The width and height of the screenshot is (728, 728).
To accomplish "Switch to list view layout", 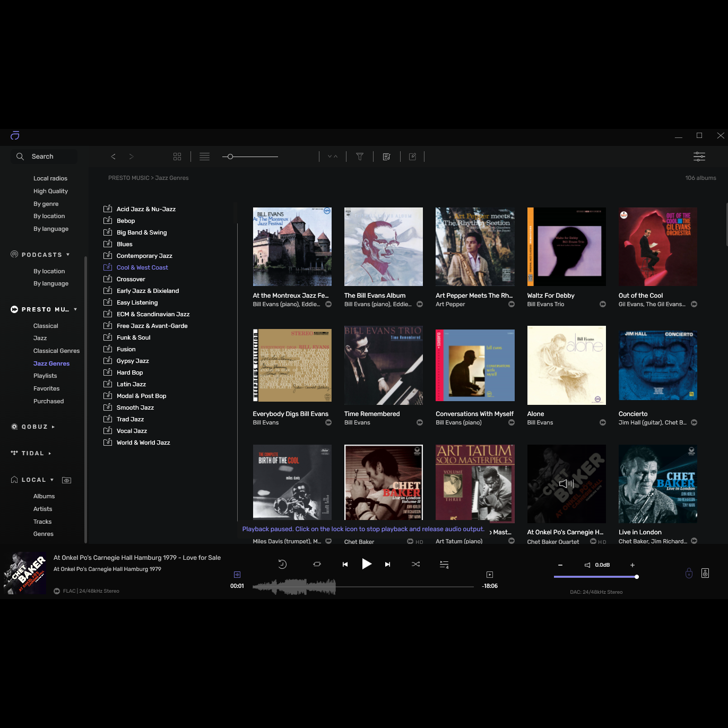I will tap(204, 157).
